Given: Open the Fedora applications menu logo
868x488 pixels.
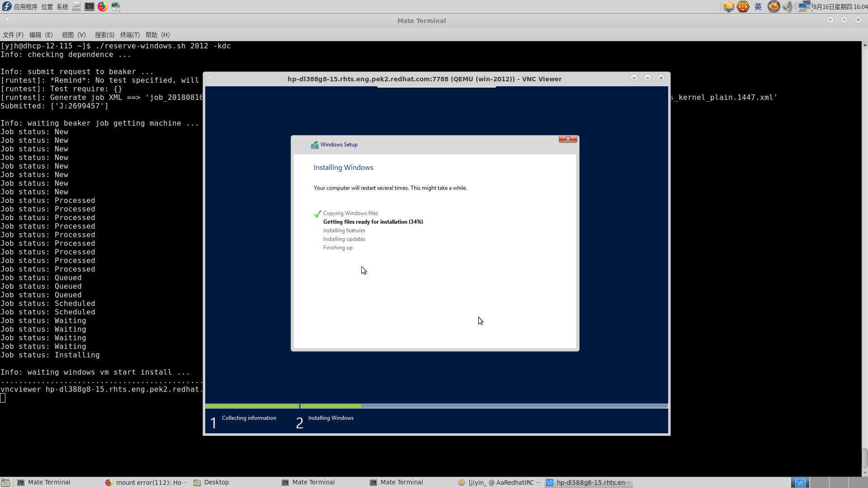Looking at the screenshot, I should pos(7,6).
